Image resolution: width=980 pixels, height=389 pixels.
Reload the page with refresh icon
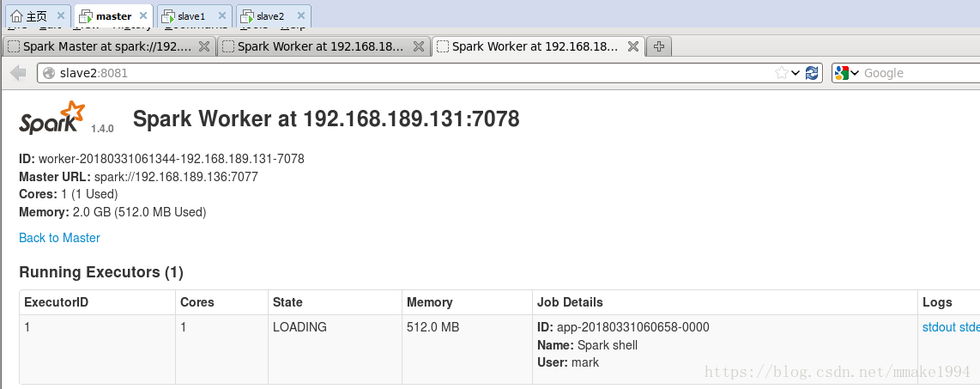point(812,73)
